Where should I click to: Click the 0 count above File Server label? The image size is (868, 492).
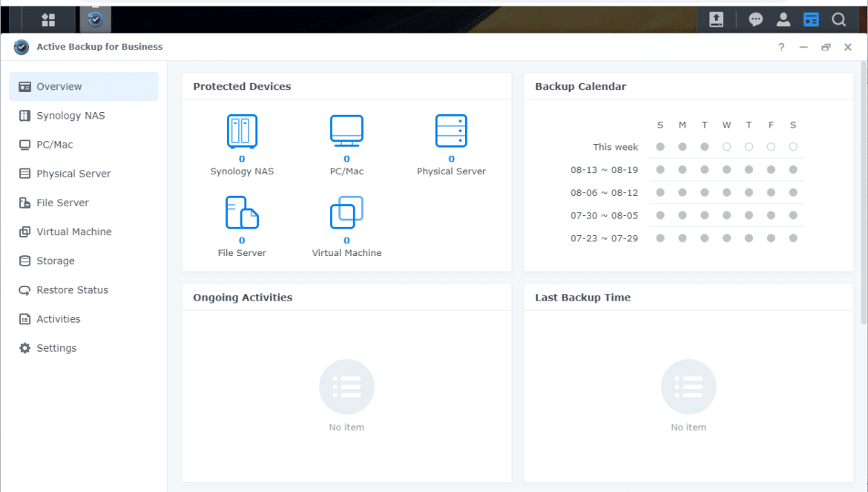pyautogui.click(x=242, y=240)
